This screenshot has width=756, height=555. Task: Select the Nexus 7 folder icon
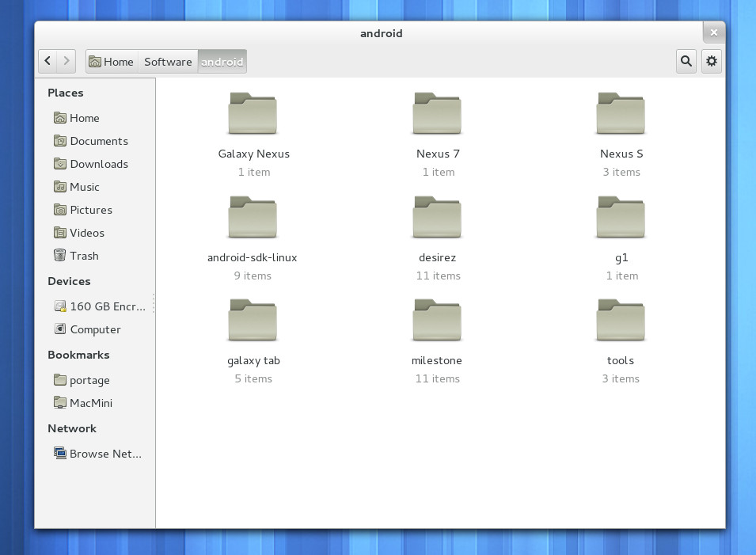point(437,113)
